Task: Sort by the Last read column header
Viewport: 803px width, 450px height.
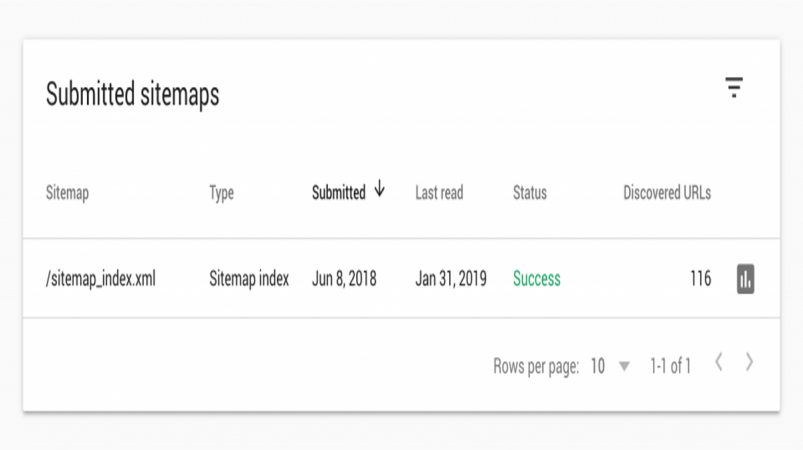Action: (439, 193)
